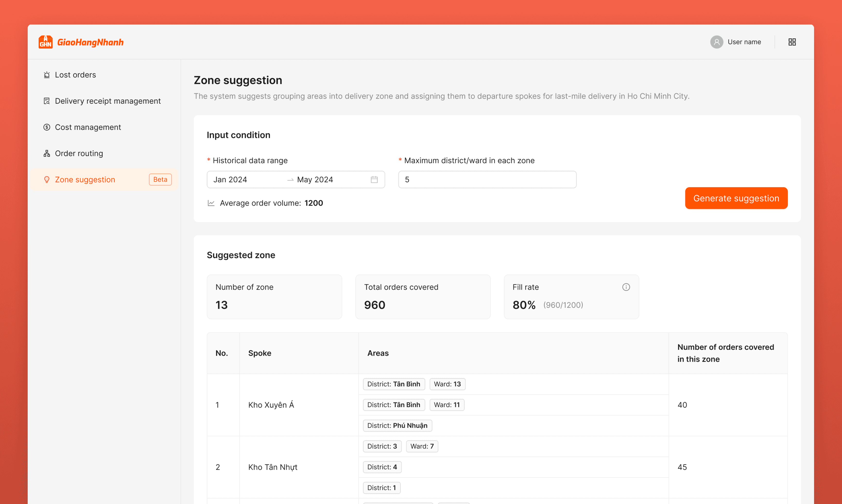Click the Ward: 11 tag
Screen dimensions: 842x504
(x=447, y=405)
